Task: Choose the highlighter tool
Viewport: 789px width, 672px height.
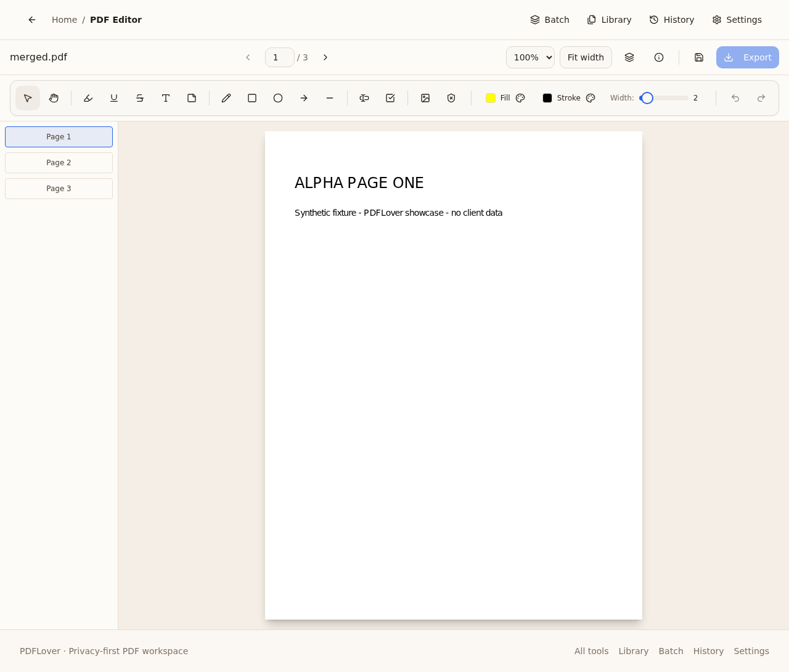Action: point(88,98)
